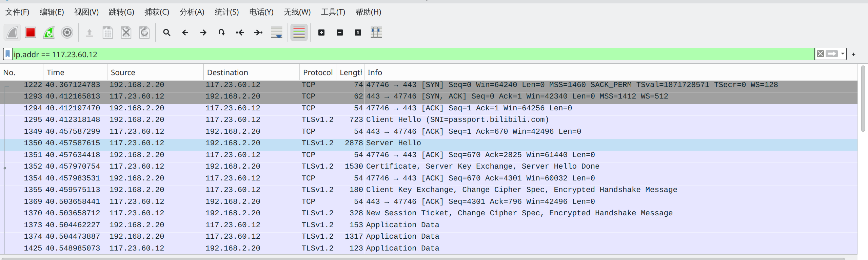Add a filter button with plus
The height and width of the screenshot is (260, 868).
[853, 54]
